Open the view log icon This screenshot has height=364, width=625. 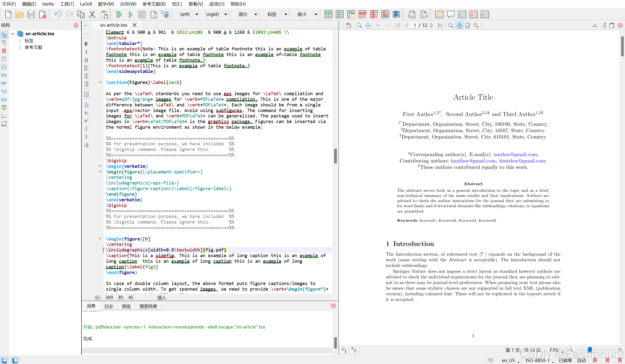tap(165, 14)
